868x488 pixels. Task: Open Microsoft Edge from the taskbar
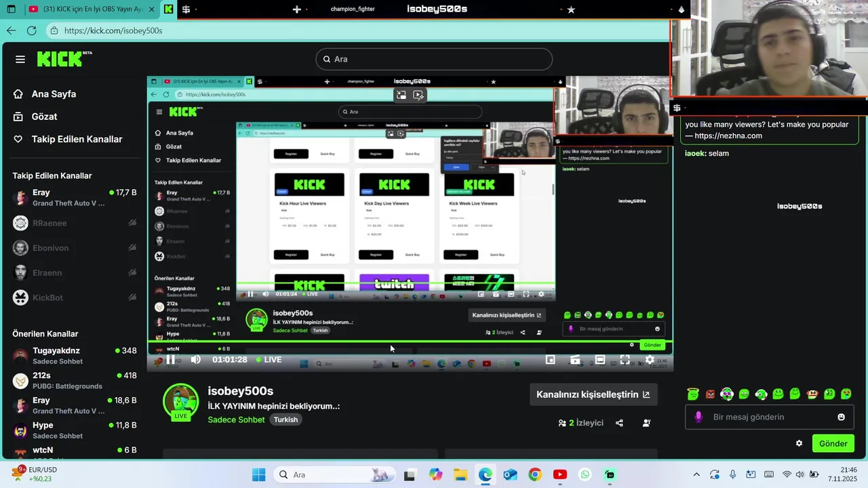click(486, 474)
